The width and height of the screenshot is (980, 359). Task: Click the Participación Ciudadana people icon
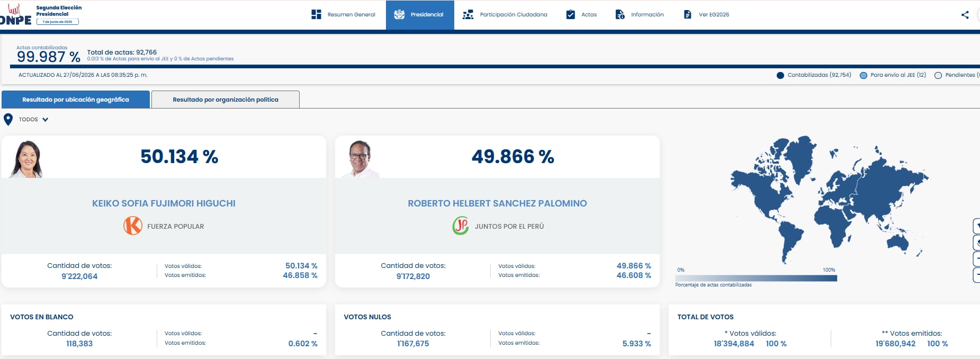[x=467, y=14]
